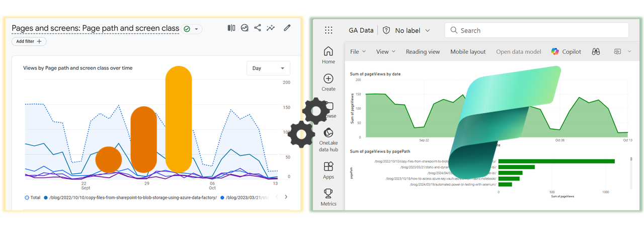
Task: Toggle the Total legend series
Action: click(32, 197)
